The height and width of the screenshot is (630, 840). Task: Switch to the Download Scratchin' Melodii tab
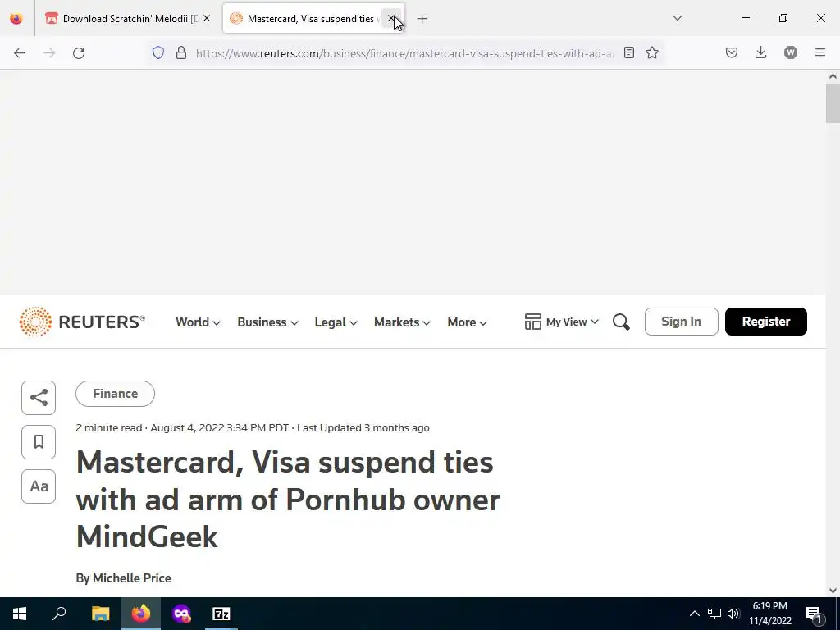(129, 19)
